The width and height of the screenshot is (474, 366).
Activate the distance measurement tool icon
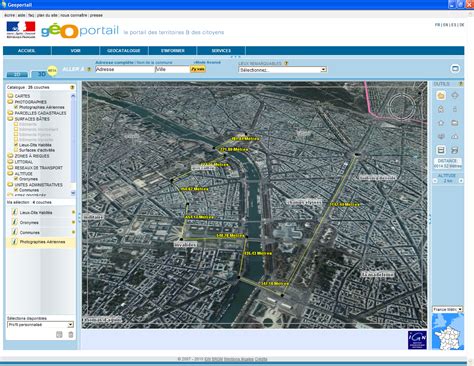[441, 150]
